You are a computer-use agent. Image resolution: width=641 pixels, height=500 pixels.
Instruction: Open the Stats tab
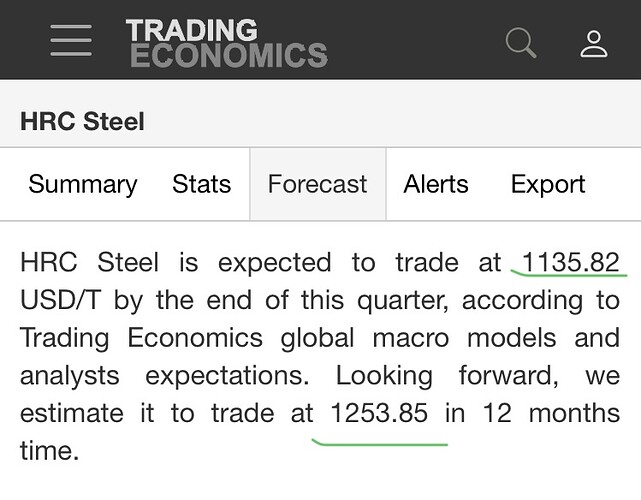pyautogui.click(x=201, y=184)
